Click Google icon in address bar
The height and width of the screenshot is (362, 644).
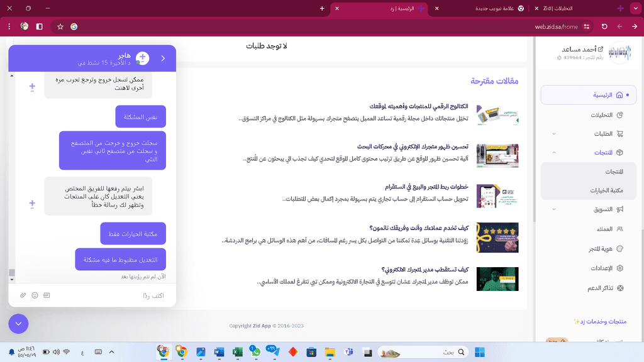click(x=74, y=26)
